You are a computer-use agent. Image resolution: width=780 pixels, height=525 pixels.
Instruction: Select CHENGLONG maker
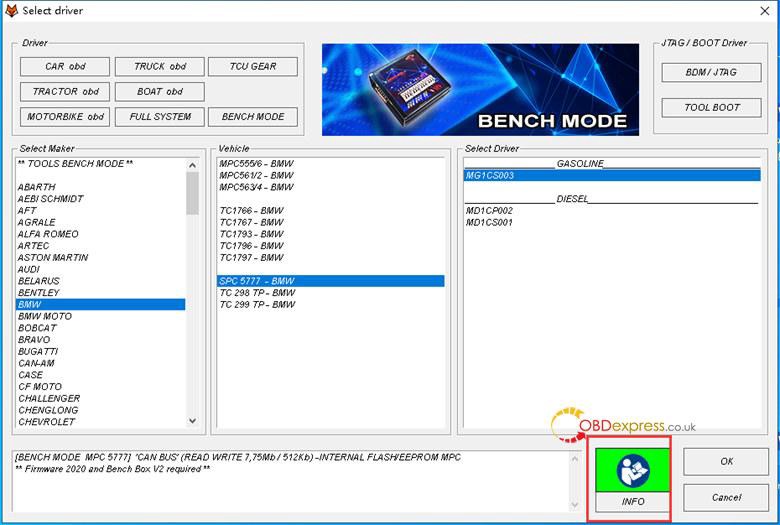101,410
